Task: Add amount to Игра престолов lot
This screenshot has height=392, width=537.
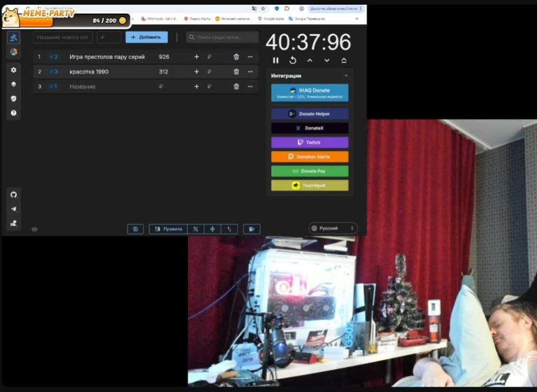Action: tap(197, 57)
